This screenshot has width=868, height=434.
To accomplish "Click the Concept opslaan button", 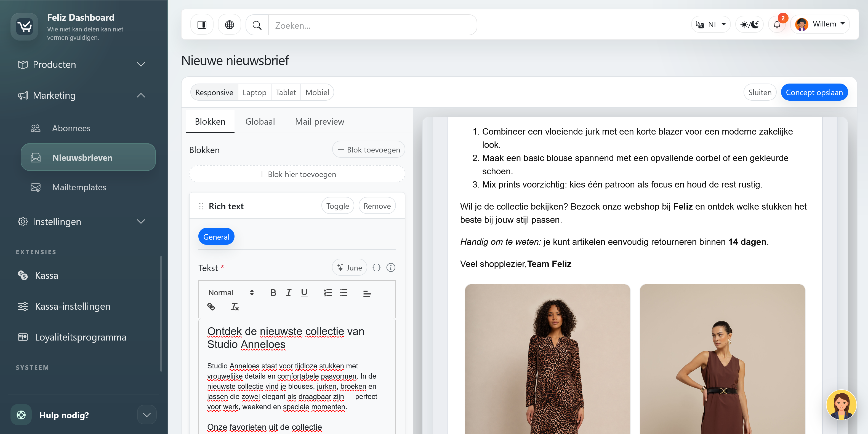I will 814,92.
